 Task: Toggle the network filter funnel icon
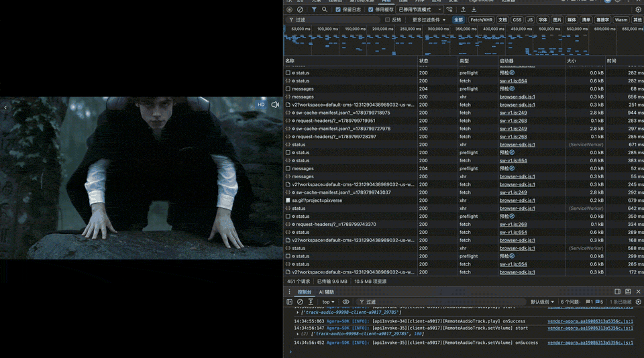point(314,9)
